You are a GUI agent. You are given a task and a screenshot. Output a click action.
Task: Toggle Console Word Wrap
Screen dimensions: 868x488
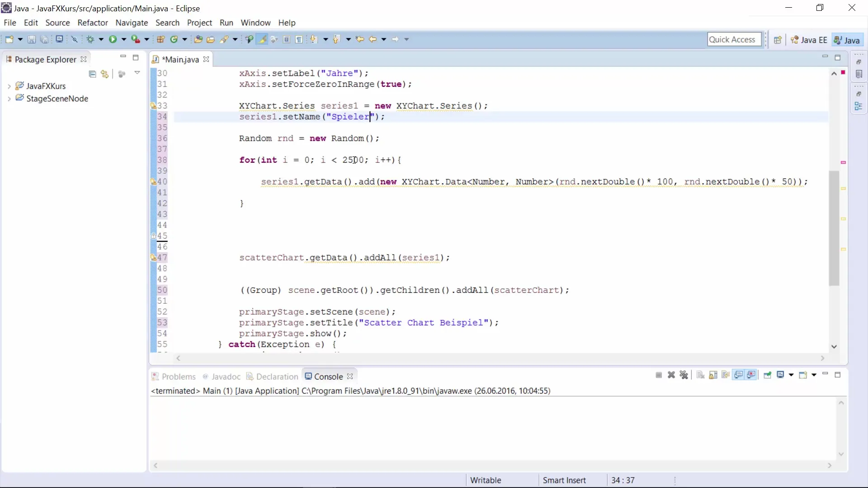coord(726,375)
